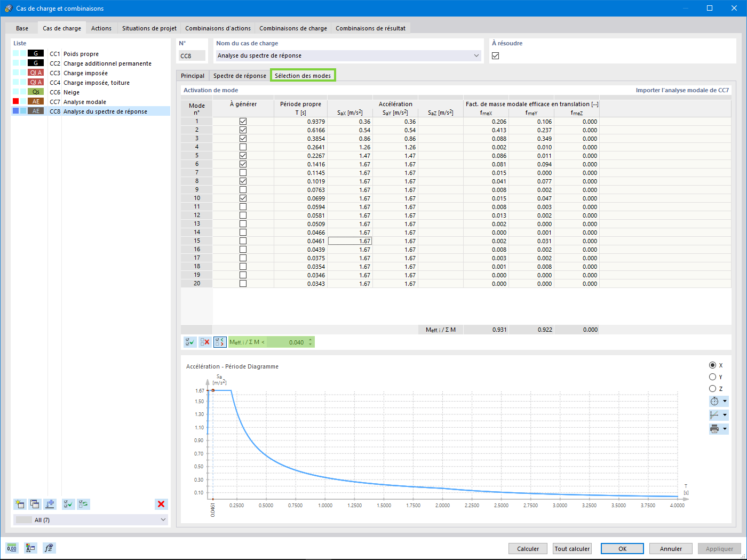Viewport: 747px width, 560px height.
Task: Click the uncheck all modes icon
Action: [x=205, y=342]
